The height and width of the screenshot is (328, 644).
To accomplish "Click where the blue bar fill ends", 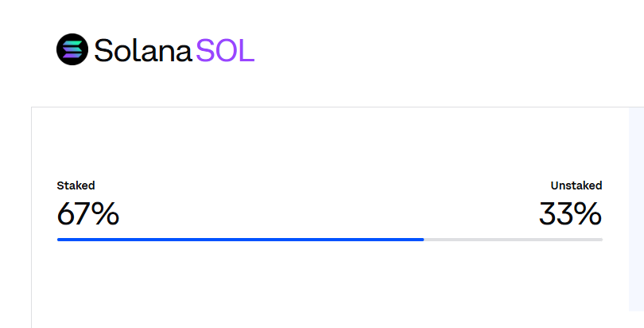I will click(423, 239).
